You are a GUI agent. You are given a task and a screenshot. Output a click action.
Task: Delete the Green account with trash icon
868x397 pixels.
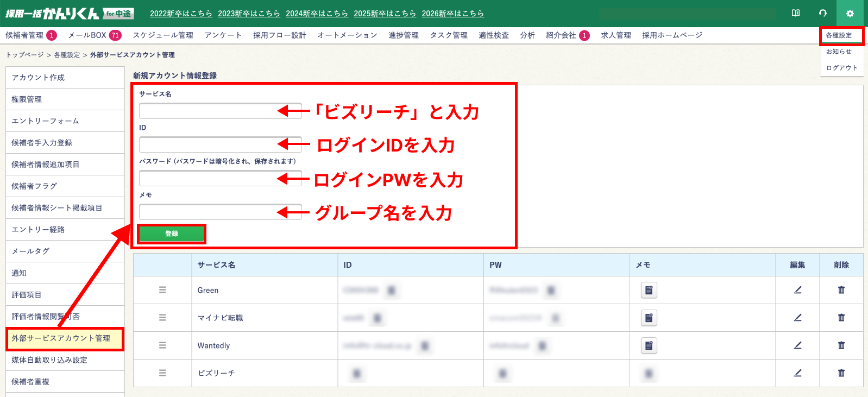pos(841,290)
